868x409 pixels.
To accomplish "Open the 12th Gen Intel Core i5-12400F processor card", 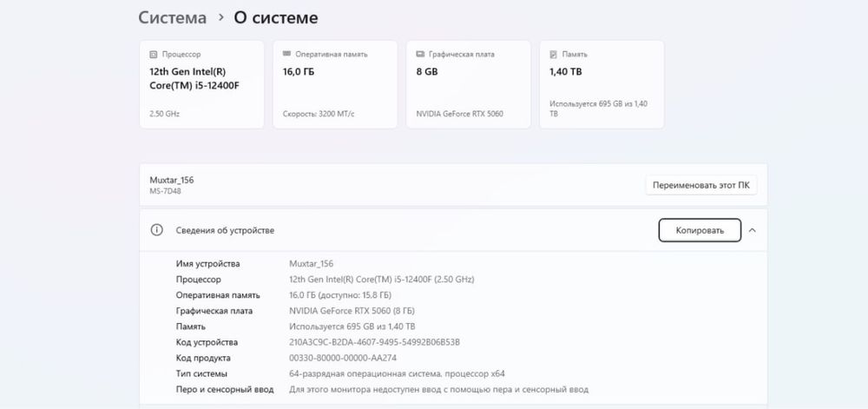I will (201, 85).
